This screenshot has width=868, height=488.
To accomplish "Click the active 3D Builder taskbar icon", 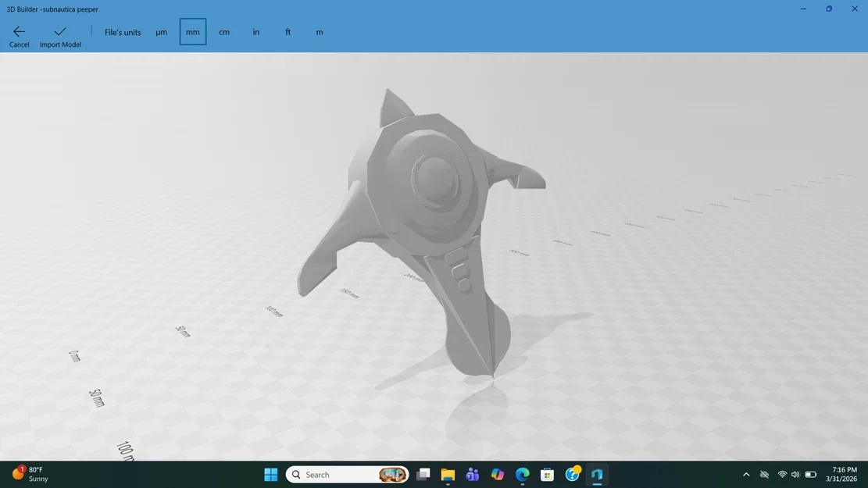I will 598,474.
